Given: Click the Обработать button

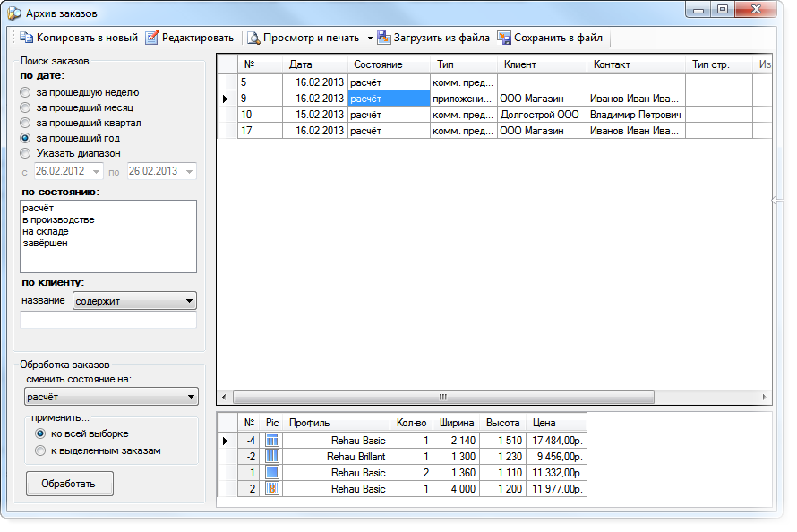Looking at the screenshot, I should tap(70, 484).
